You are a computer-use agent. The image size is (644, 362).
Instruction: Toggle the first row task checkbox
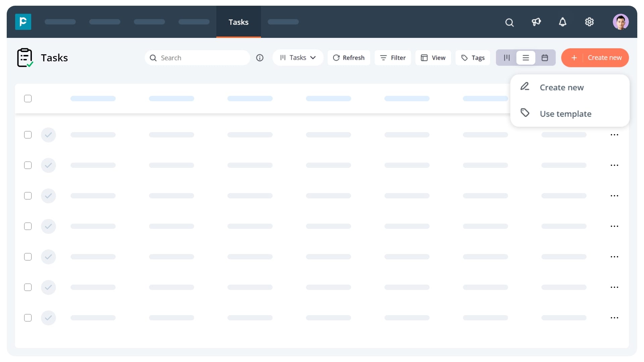click(28, 134)
